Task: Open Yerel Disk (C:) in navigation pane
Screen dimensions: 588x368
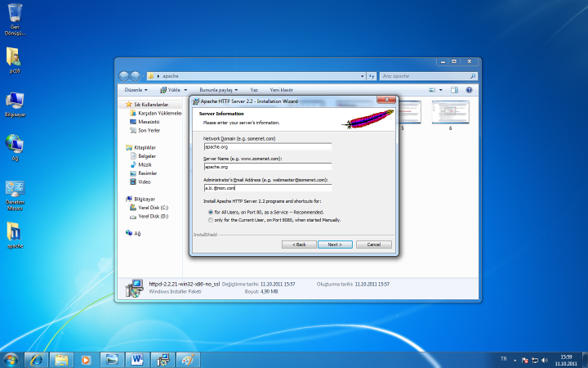Action: click(x=153, y=208)
